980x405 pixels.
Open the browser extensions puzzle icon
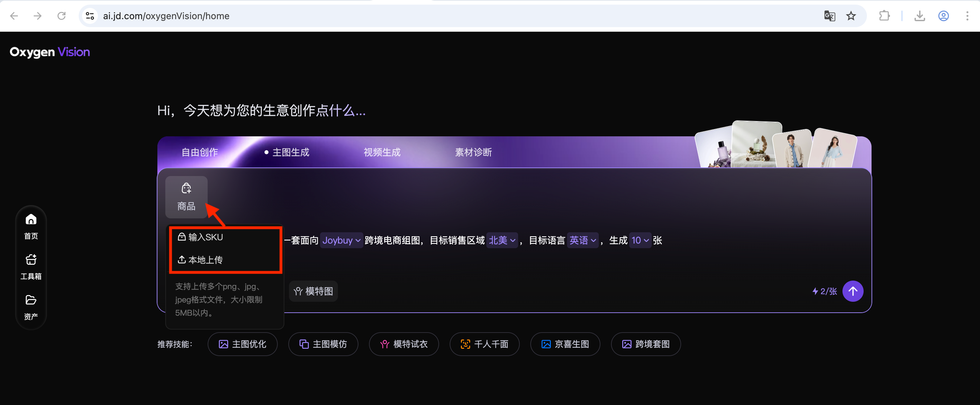884,16
